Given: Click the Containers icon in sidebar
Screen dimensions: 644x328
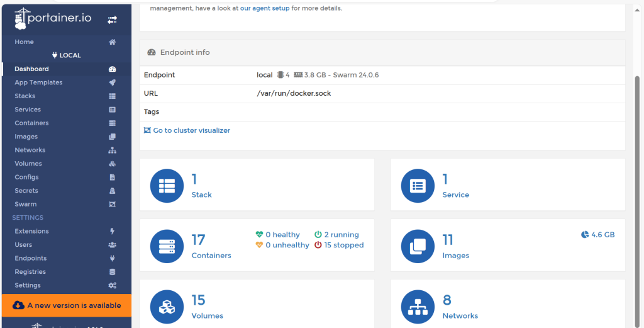Looking at the screenshot, I should 112,123.
